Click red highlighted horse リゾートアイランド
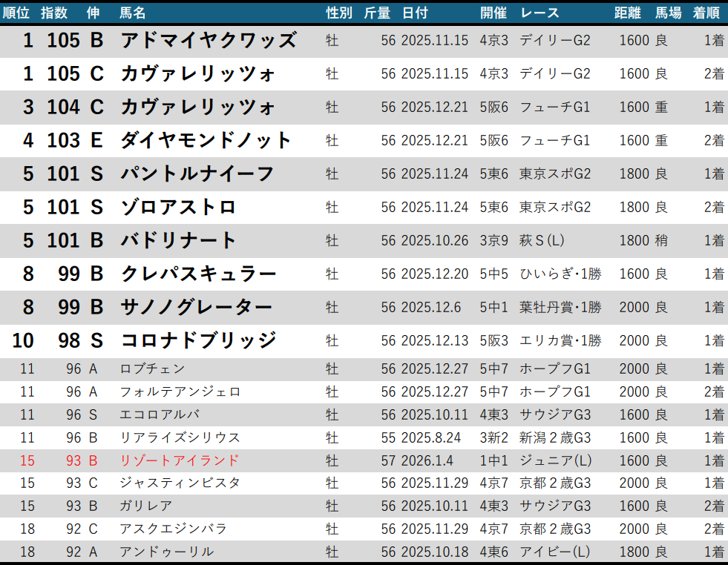The image size is (728, 565). 180,460
